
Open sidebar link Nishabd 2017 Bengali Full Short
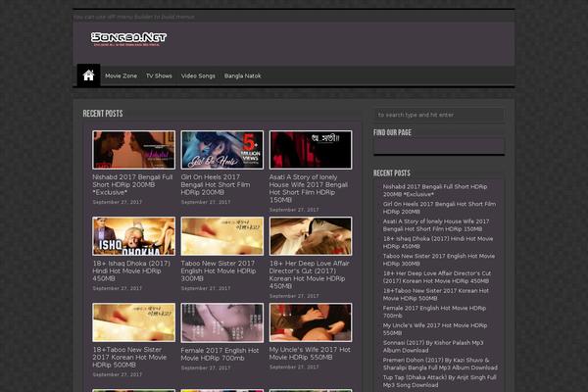pos(435,190)
